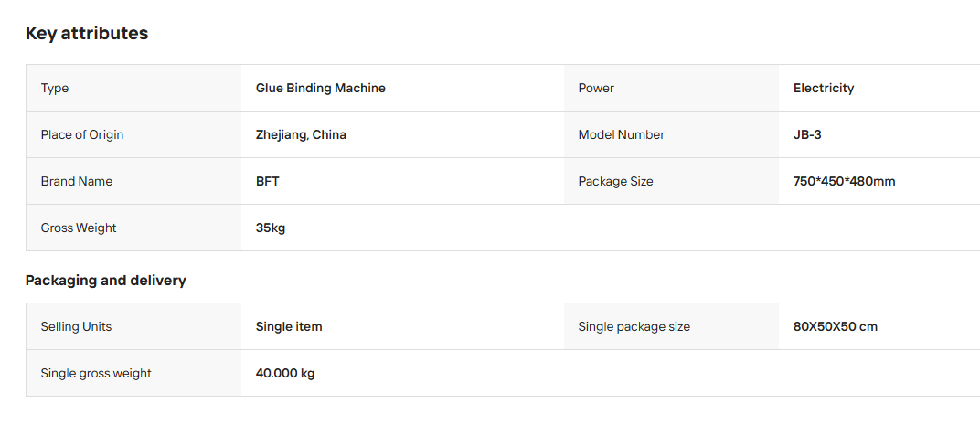
Task: Select the BFT brand value
Action: (x=268, y=181)
